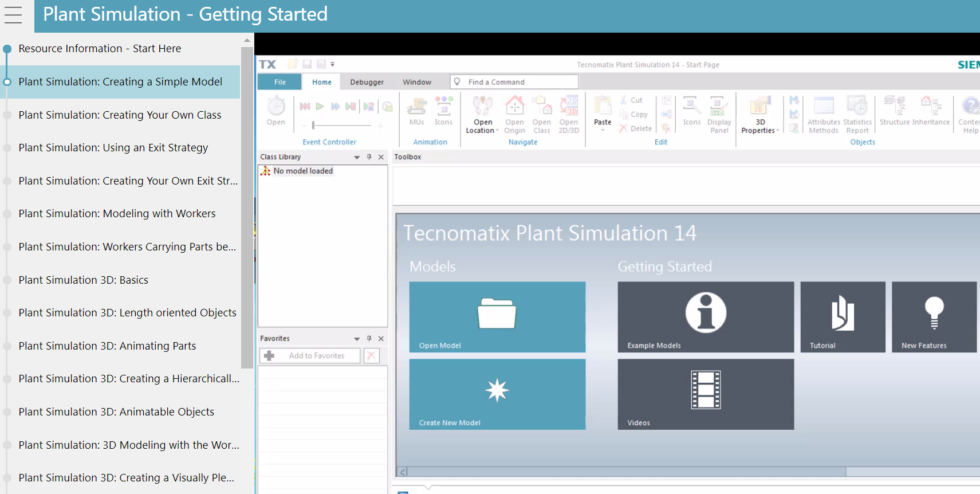
Task: Click the Find a Command search field
Action: 514,82
